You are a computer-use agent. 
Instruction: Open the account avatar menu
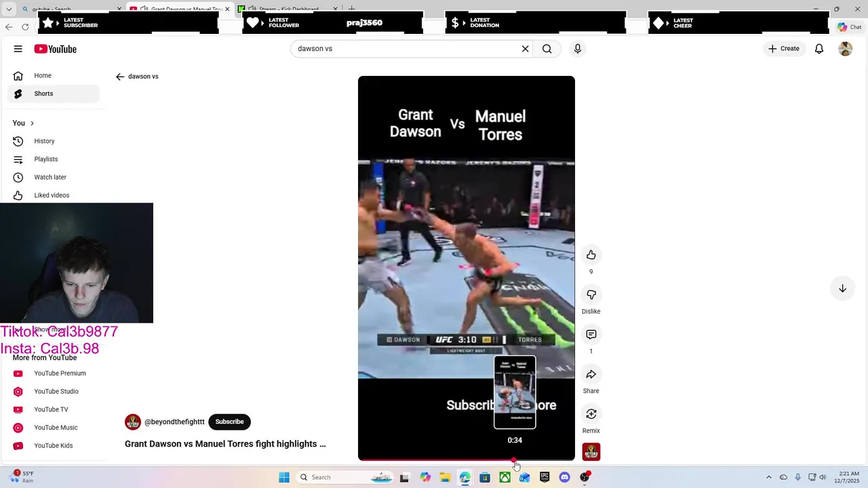pyautogui.click(x=846, y=49)
